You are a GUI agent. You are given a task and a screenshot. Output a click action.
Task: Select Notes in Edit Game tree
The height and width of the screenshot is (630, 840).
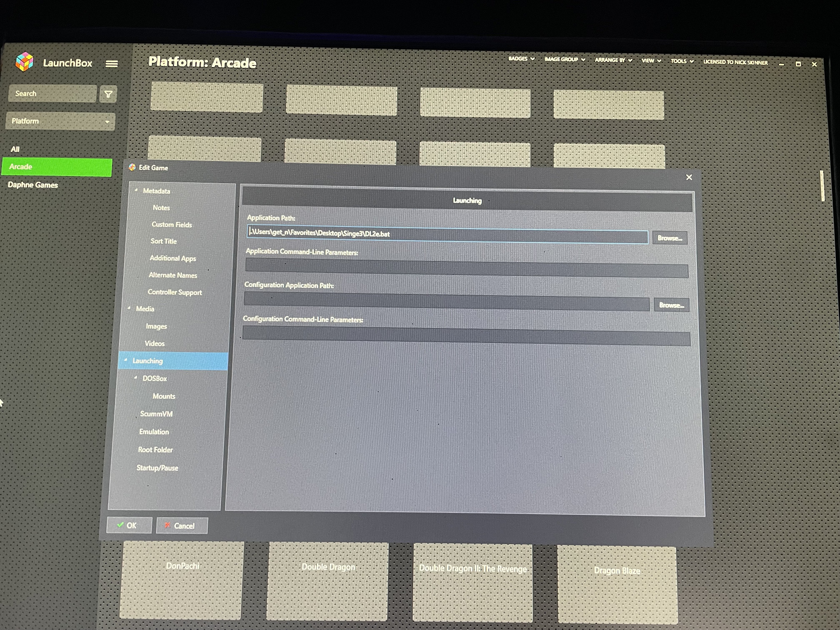(161, 208)
